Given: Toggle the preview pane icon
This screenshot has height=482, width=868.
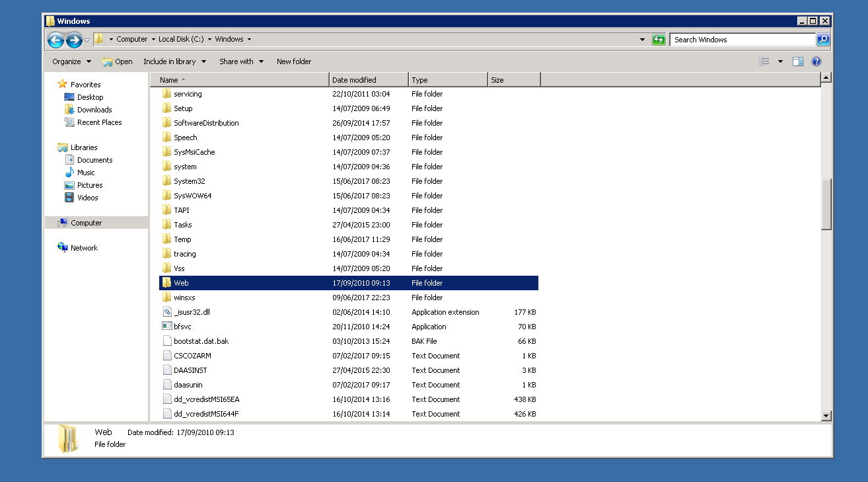Looking at the screenshot, I should 797,61.
